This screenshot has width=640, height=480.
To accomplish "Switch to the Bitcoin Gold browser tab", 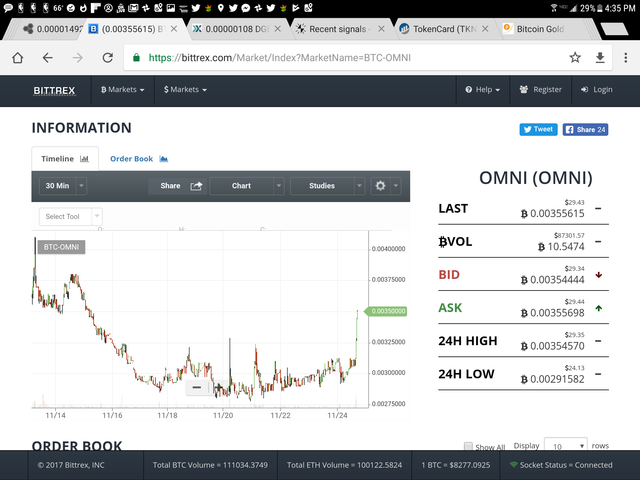I will pyautogui.click(x=541, y=29).
